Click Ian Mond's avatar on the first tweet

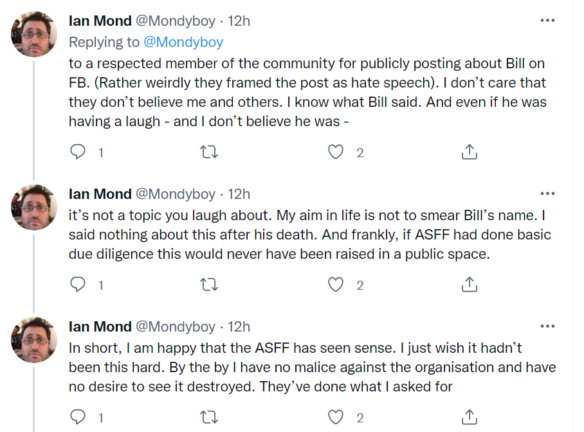tap(34, 34)
